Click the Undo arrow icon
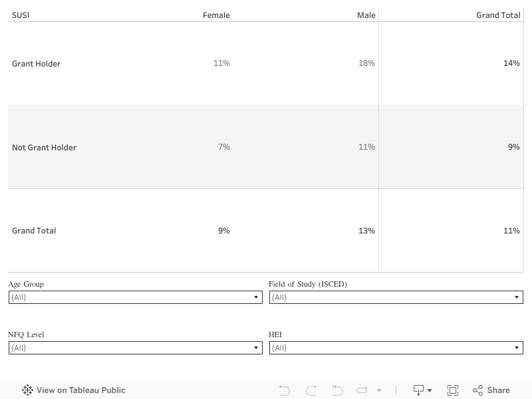 [x=285, y=390]
